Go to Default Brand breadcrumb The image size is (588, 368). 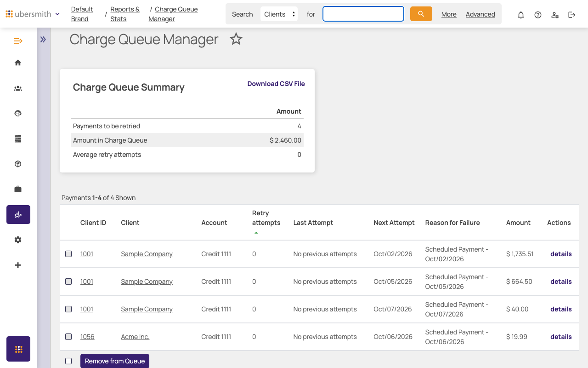tap(82, 14)
